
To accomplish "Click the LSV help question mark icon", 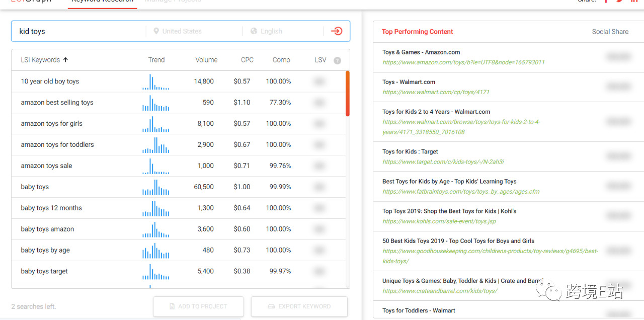I will (337, 60).
